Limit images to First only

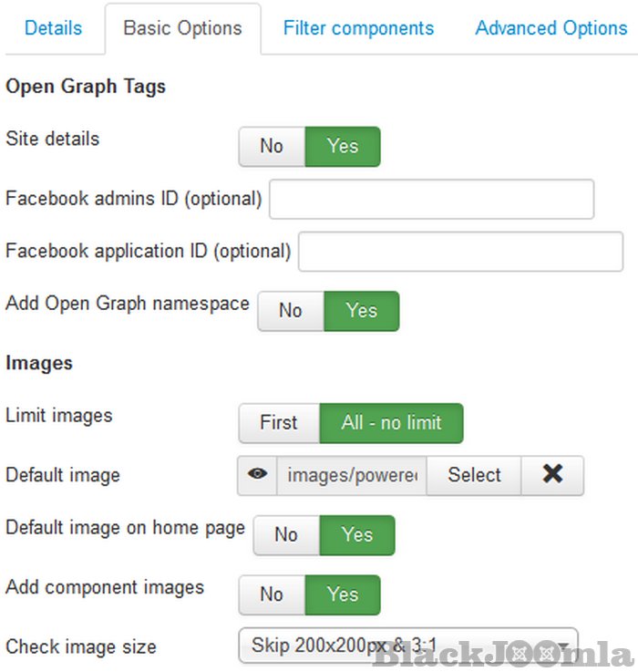click(279, 423)
